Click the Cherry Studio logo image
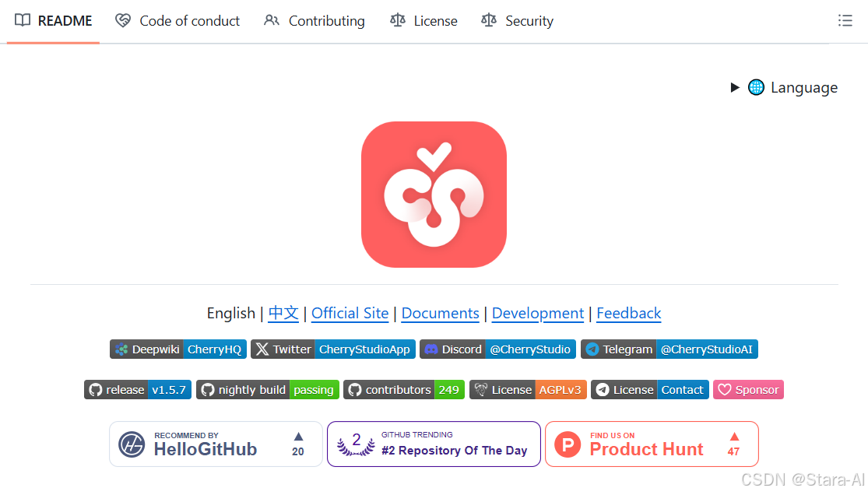 434,195
